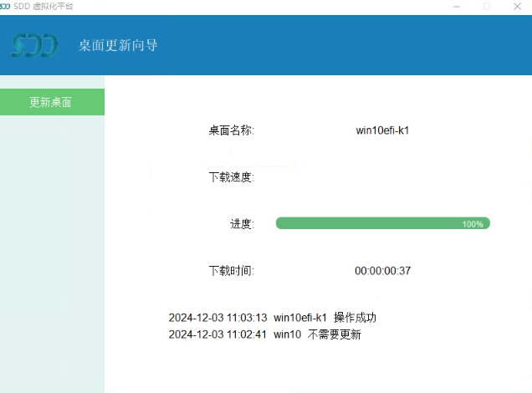Image resolution: width=532 pixels, height=393 pixels.
Task: Click the 不需要更新 log message
Action: 334,334
